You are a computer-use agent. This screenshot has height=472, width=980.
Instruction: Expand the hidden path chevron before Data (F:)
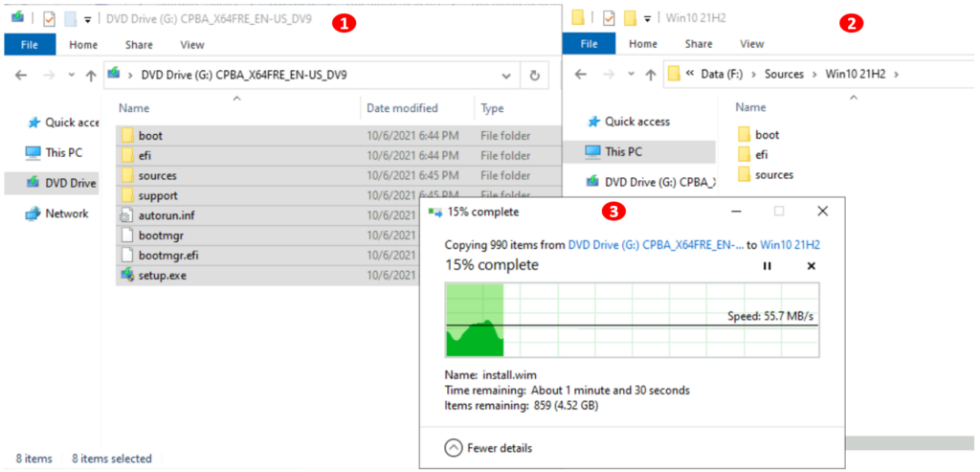pos(691,74)
